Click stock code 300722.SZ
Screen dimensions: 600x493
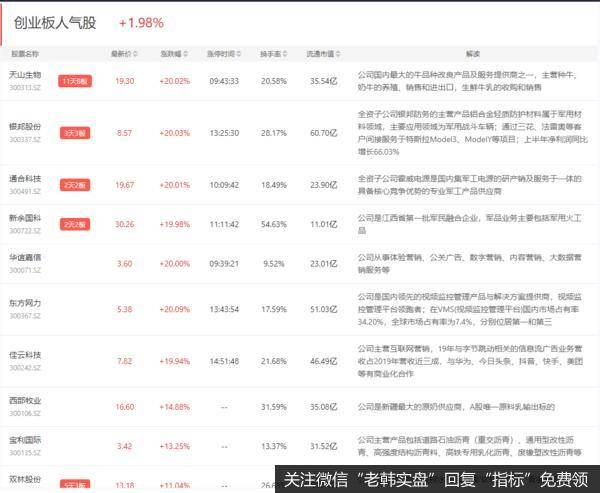click(x=25, y=231)
